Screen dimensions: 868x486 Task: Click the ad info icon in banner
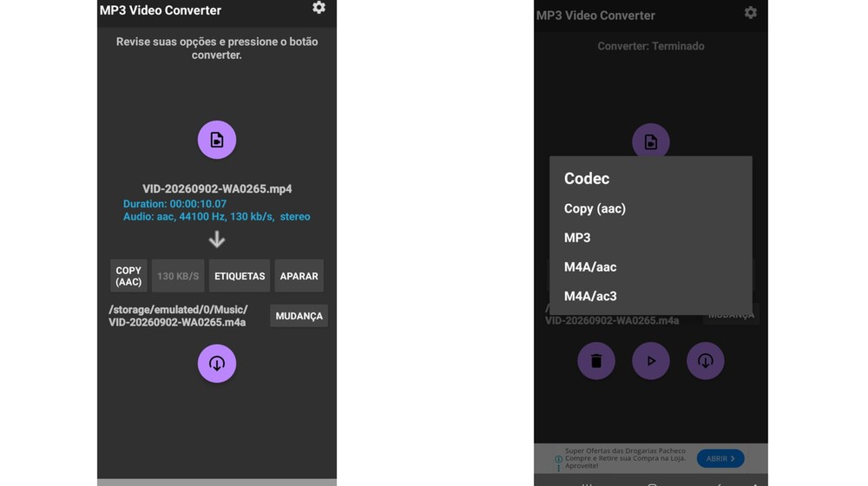point(558,459)
